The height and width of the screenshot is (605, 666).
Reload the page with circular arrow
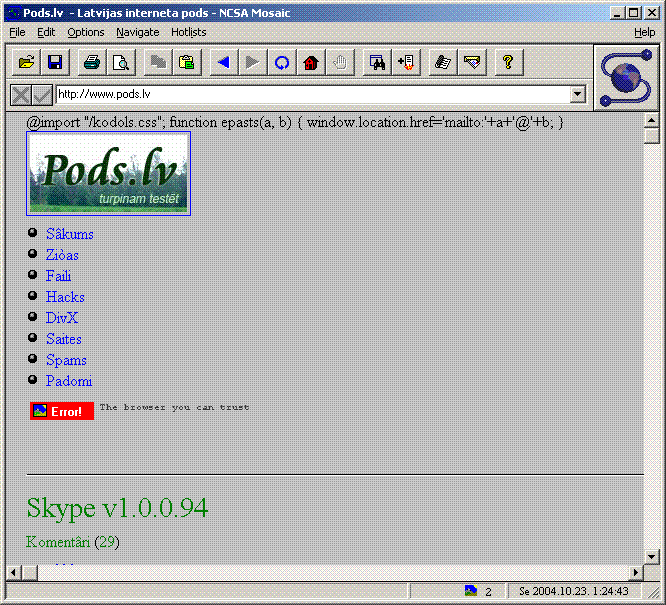tap(282, 62)
